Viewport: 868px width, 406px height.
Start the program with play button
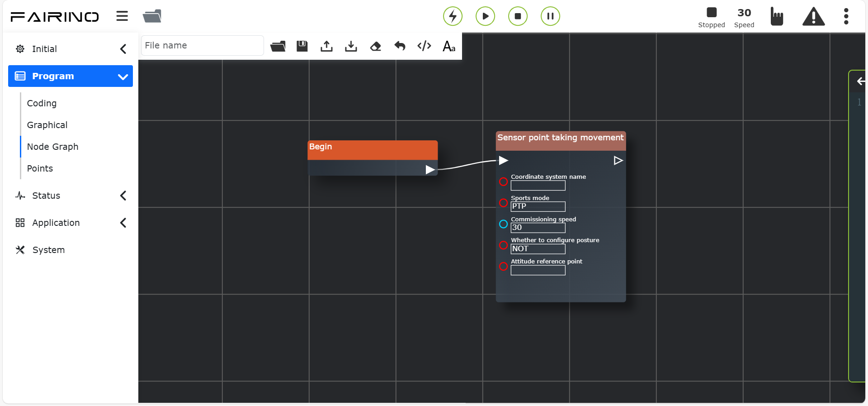coord(485,16)
